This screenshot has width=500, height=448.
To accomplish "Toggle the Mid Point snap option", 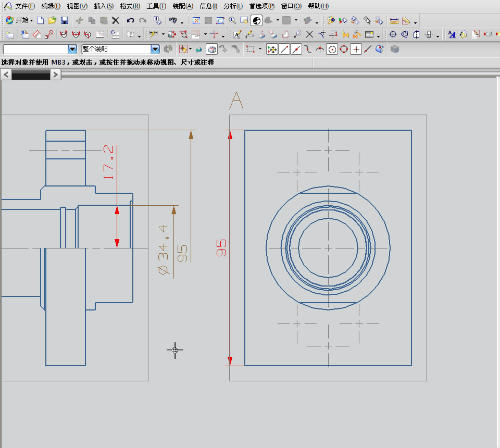I will tap(296, 49).
